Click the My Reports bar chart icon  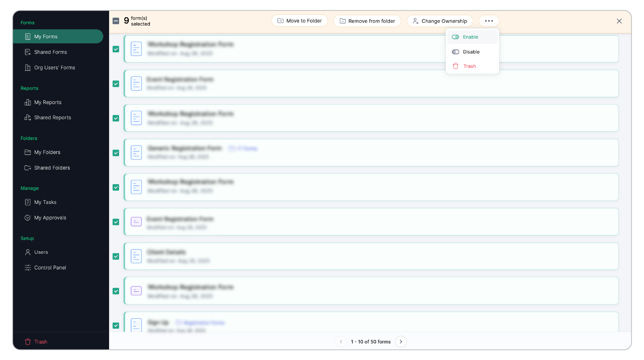28,102
